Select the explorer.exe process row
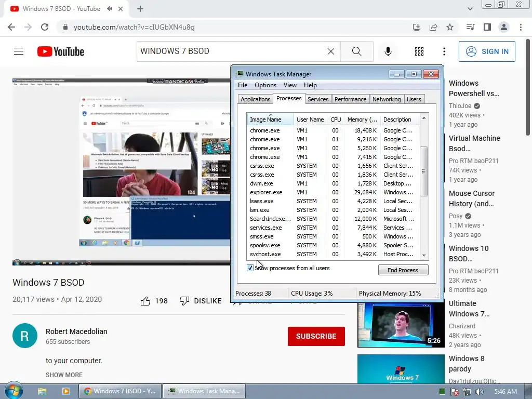 [333, 192]
